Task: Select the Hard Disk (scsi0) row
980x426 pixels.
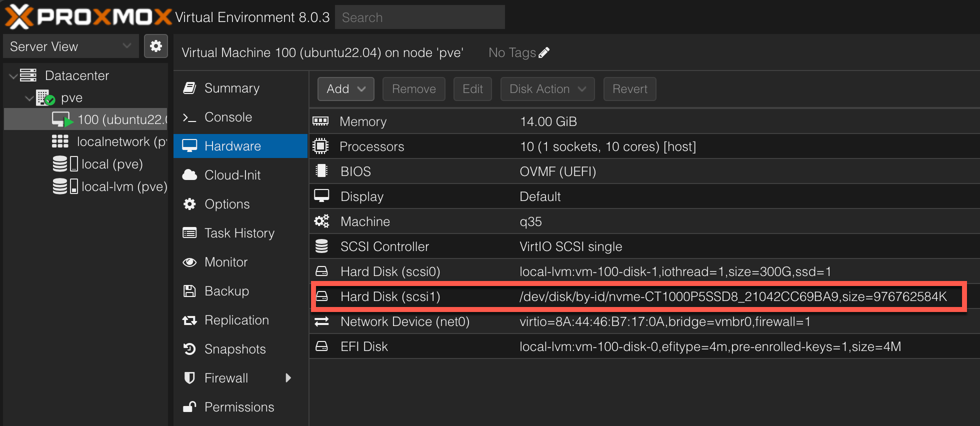Action: click(x=644, y=271)
